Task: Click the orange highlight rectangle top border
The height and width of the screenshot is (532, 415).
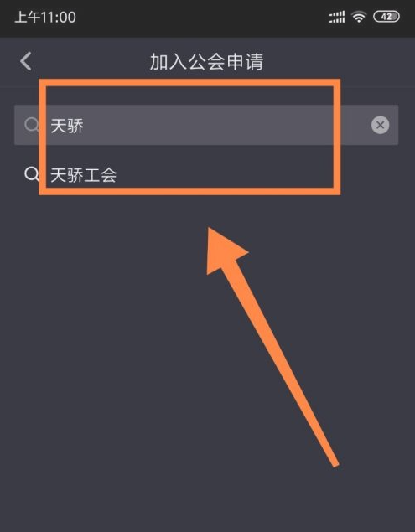Action: (189, 82)
